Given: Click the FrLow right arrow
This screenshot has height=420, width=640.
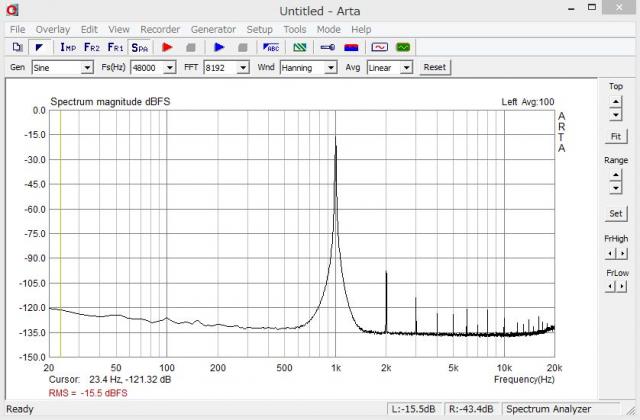Looking at the screenshot, I should pos(622,286).
